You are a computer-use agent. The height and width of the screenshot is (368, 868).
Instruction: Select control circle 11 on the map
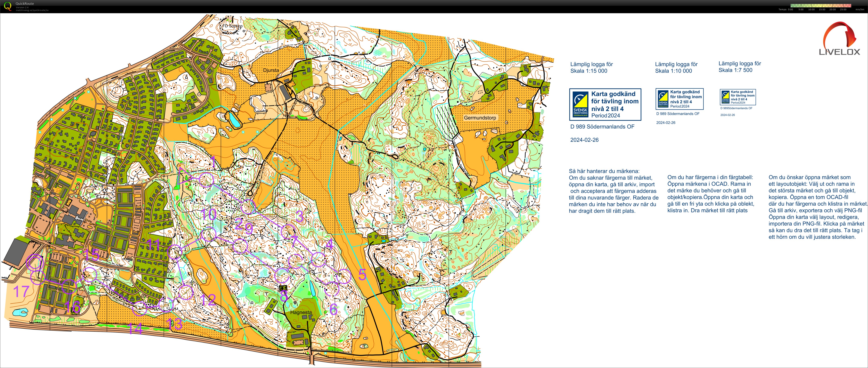click(175, 252)
